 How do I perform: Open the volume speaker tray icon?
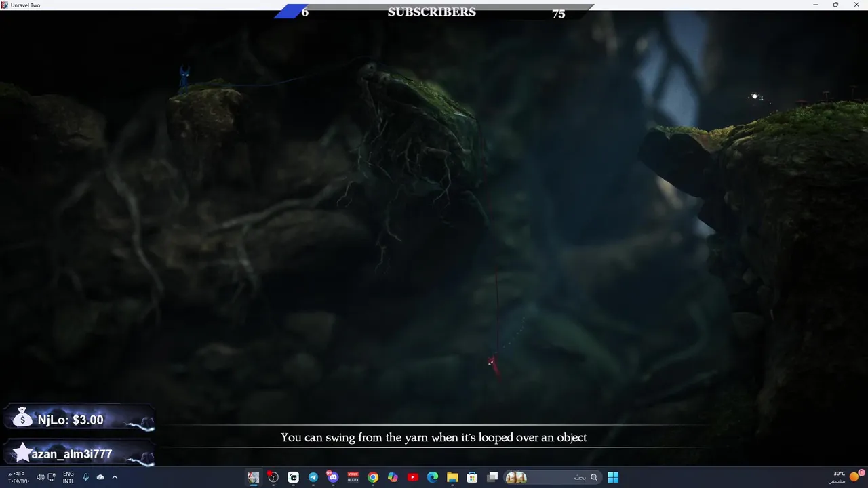40,477
